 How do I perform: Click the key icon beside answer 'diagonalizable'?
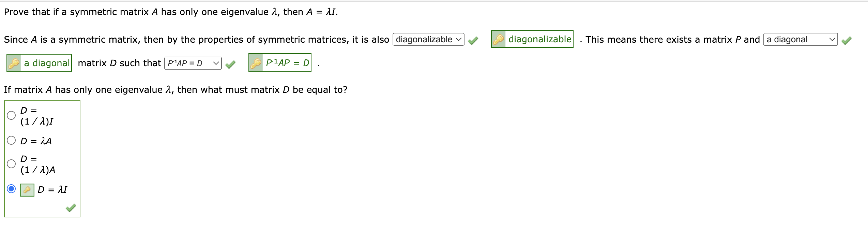(498, 39)
